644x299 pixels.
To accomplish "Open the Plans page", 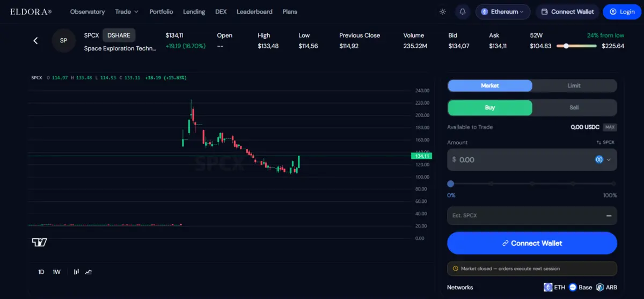I will pyautogui.click(x=290, y=12).
